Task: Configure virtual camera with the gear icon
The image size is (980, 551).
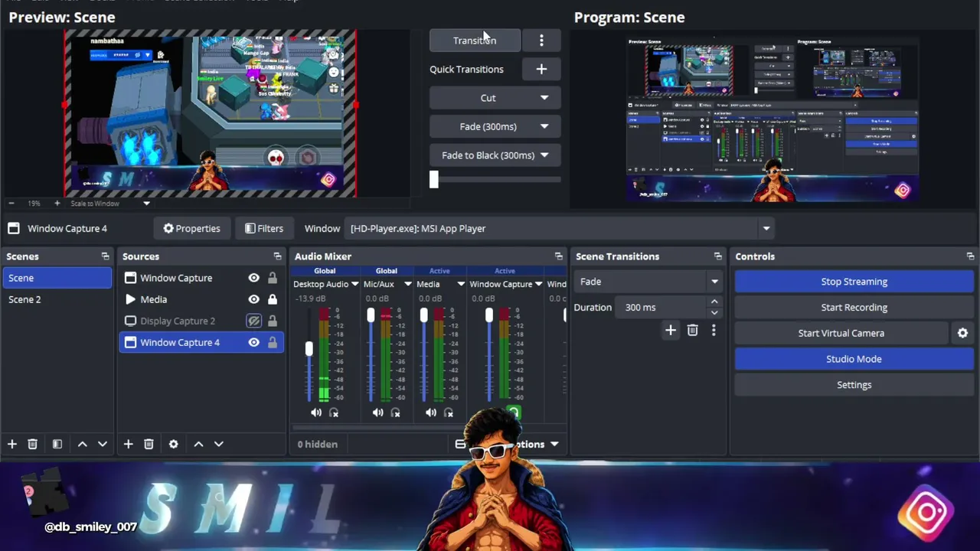Action: (x=962, y=333)
